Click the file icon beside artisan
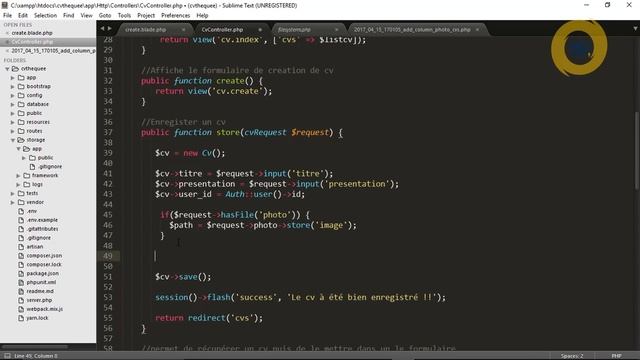Image resolution: width=640 pixels, height=360 pixels. click(21, 247)
